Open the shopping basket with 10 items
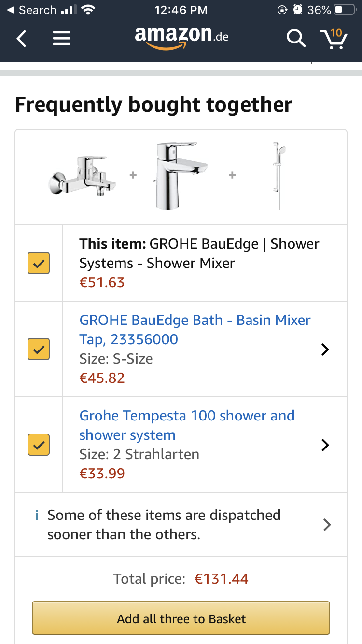 click(x=334, y=38)
